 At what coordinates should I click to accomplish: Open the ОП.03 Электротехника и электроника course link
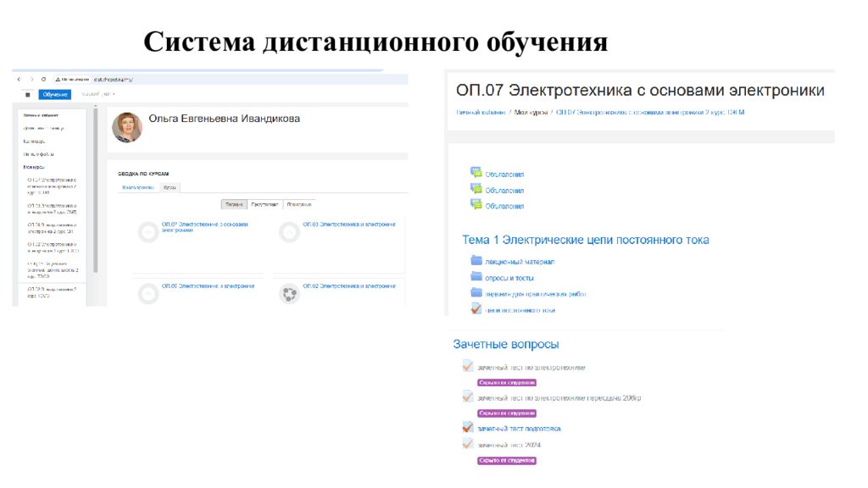(349, 225)
